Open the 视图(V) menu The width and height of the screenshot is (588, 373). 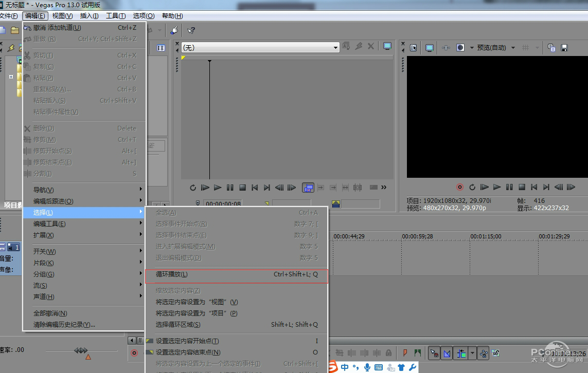pyautogui.click(x=62, y=16)
